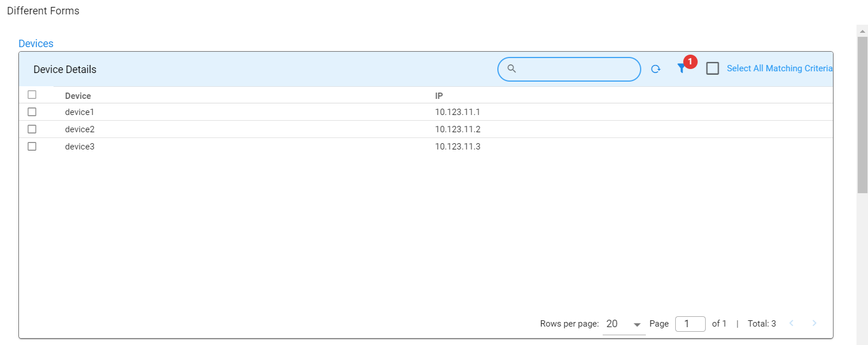Toggle the header select-all rows checkbox

pos(32,95)
